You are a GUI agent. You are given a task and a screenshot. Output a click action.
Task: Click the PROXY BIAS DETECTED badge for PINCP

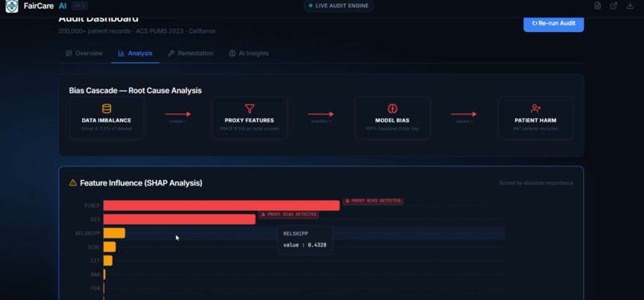pyautogui.click(x=373, y=201)
